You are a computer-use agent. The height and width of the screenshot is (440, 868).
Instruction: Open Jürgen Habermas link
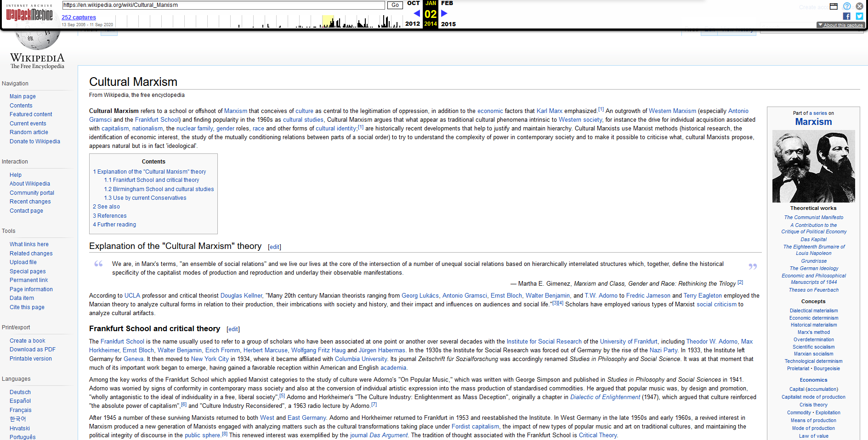tap(382, 350)
